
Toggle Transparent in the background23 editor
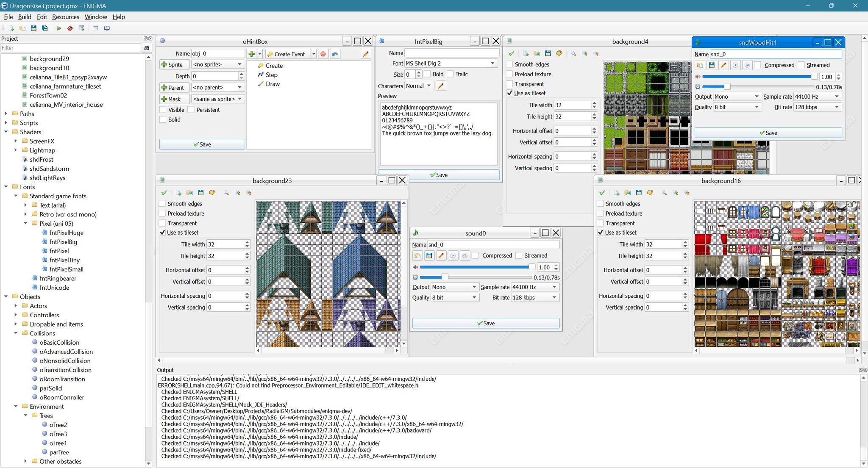click(x=162, y=223)
